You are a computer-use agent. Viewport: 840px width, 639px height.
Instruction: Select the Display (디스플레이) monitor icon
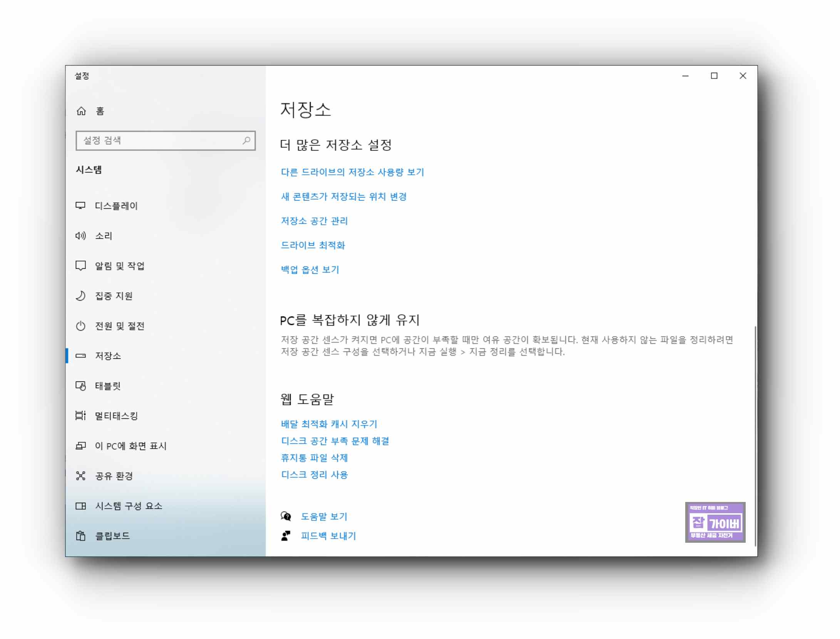[80, 206]
